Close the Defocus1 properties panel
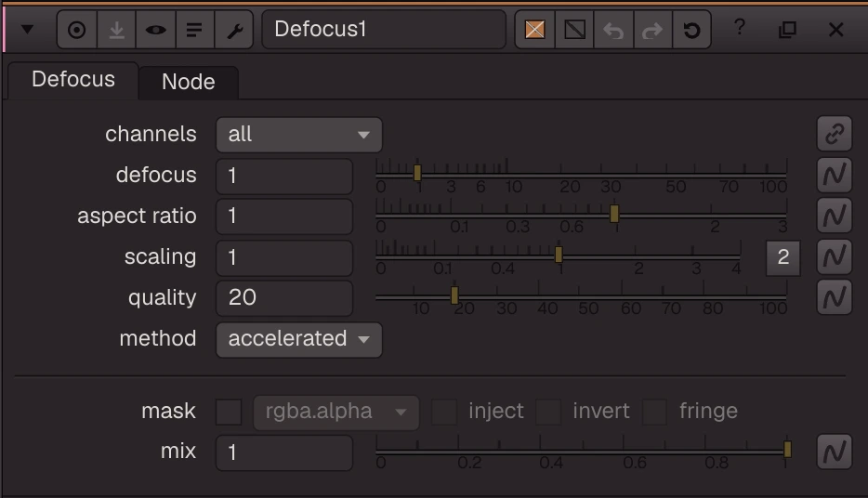 835,30
